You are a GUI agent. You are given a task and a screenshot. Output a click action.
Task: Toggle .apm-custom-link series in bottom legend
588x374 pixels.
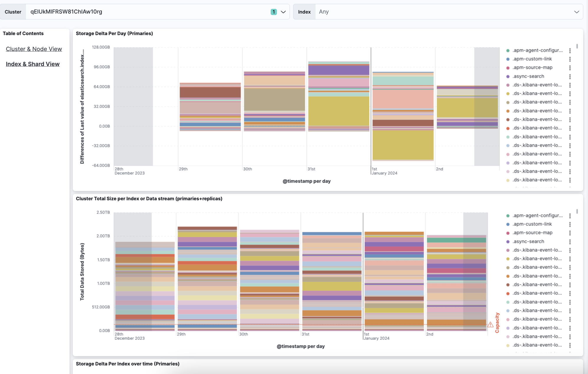pos(532,224)
